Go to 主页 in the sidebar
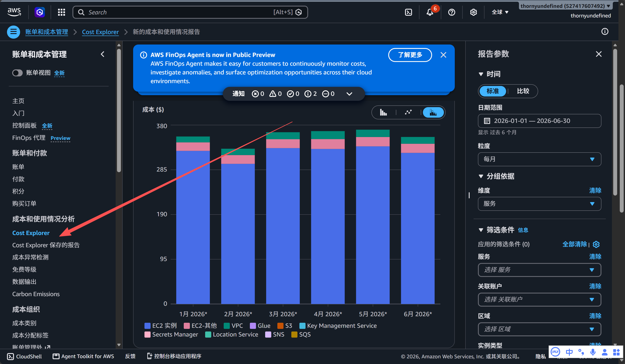Viewport: 625px width, 364px height. (x=18, y=101)
